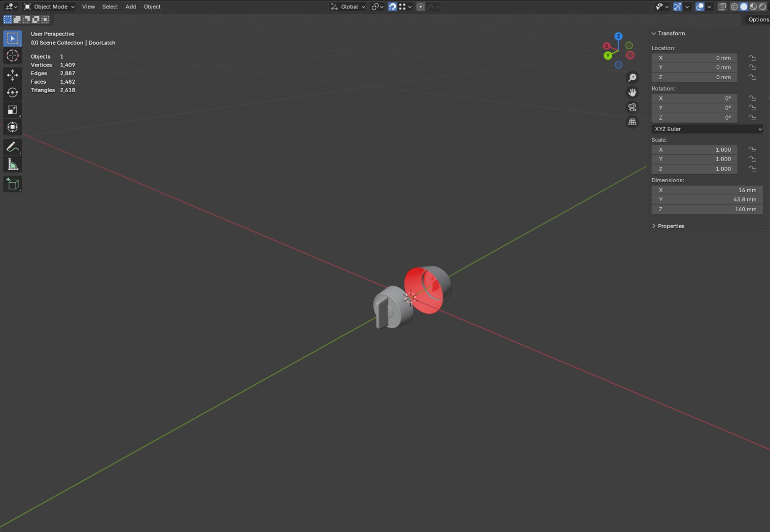The image size is (770, 532).
Task: Select the Annotate pencil tool
Action: [x=12, y=147]
